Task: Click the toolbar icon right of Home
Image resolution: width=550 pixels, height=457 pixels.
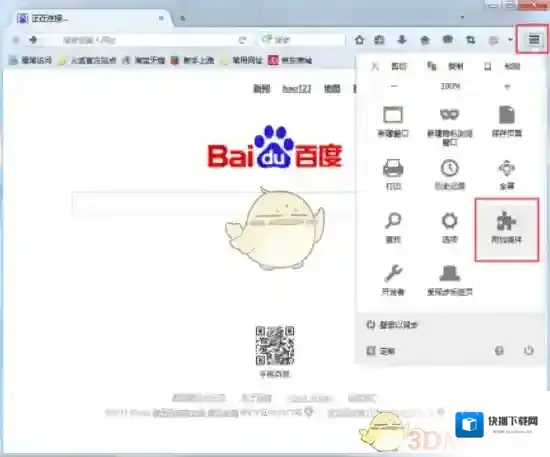Action: [x=379, y=40]
